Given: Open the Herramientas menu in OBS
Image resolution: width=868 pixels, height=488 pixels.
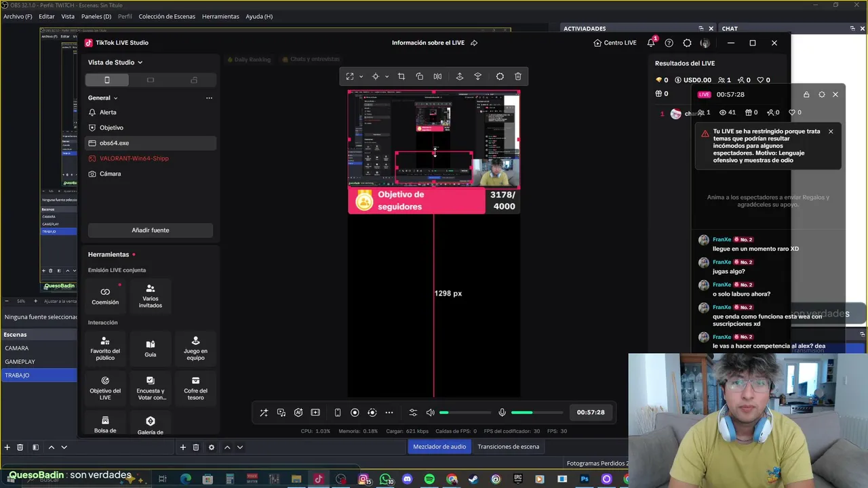Looking at the screenshot, I should point(220,16).
